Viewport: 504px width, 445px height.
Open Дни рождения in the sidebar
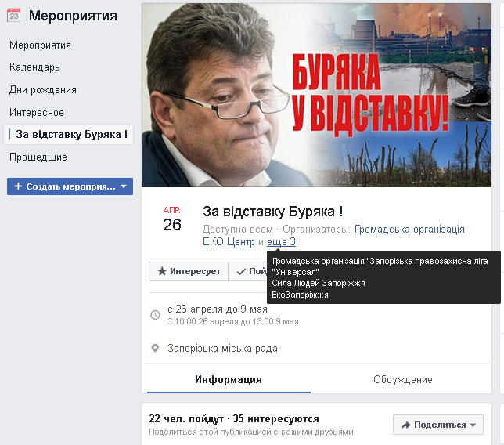[x=43, y=90]
